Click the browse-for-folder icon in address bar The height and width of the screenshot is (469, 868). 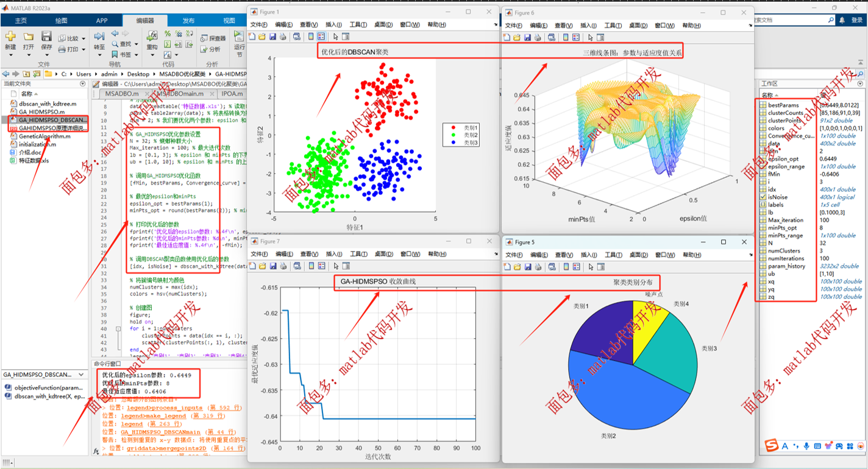click(x=36, y=74)
